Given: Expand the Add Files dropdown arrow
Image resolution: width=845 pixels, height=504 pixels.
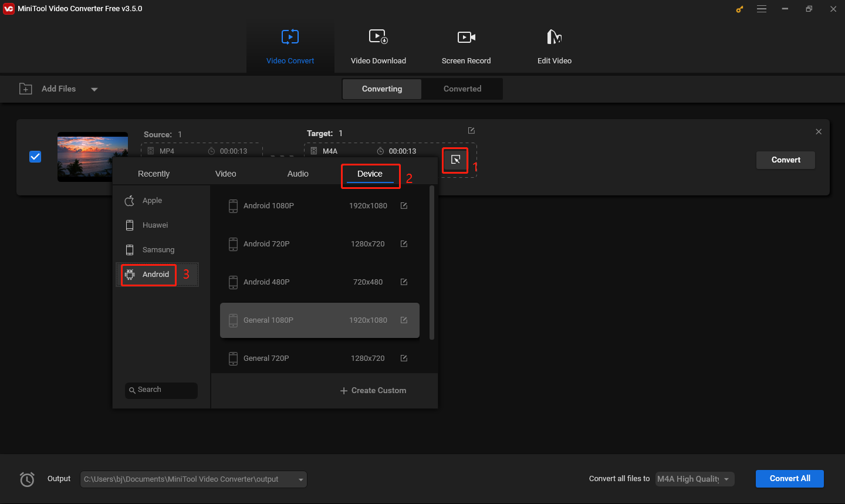Looking at the screenshot, I should point(94,90).
